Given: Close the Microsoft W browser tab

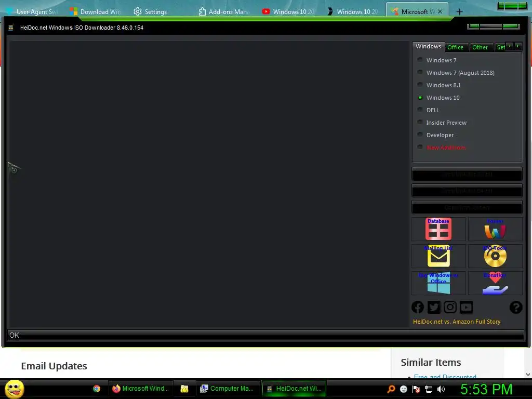Looking at the screenshot, I should 440,11.
